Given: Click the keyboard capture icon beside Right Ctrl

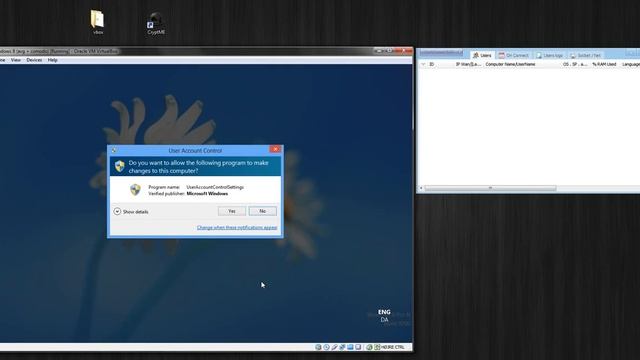Looking at the screenshot, I should [x=377, y=347].
